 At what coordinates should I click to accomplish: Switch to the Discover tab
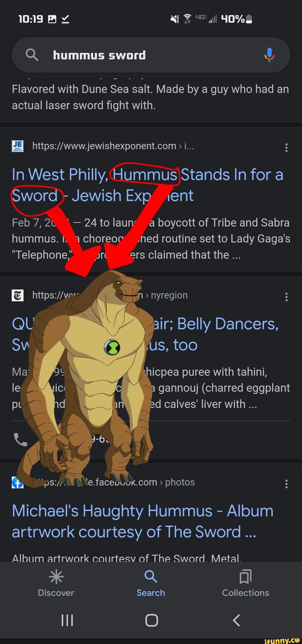click(56, 583)
